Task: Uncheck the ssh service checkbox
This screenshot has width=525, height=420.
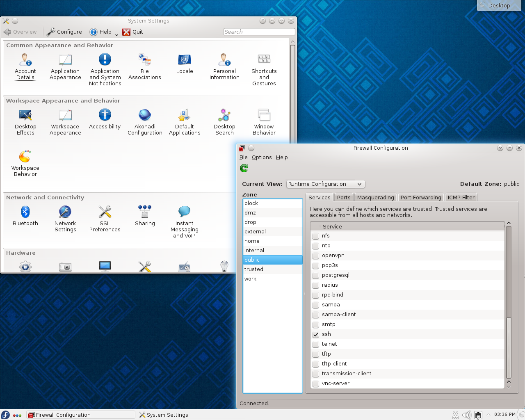Action: point(316,334)
